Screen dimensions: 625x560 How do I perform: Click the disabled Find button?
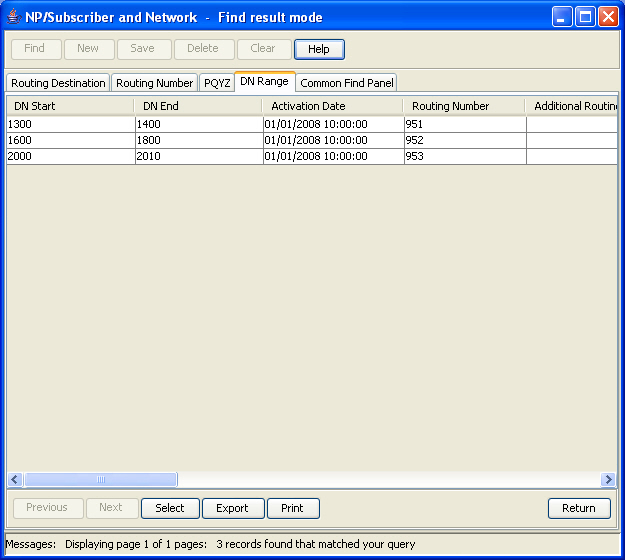click(35, 49)
